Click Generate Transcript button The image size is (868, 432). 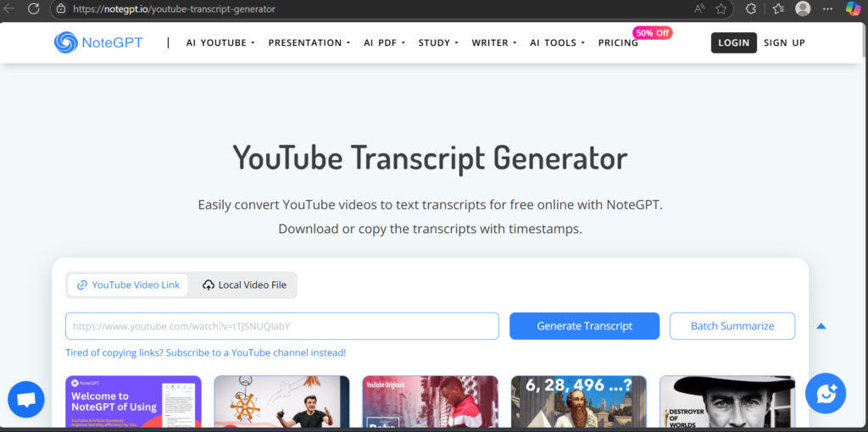[x=585, y=326]
